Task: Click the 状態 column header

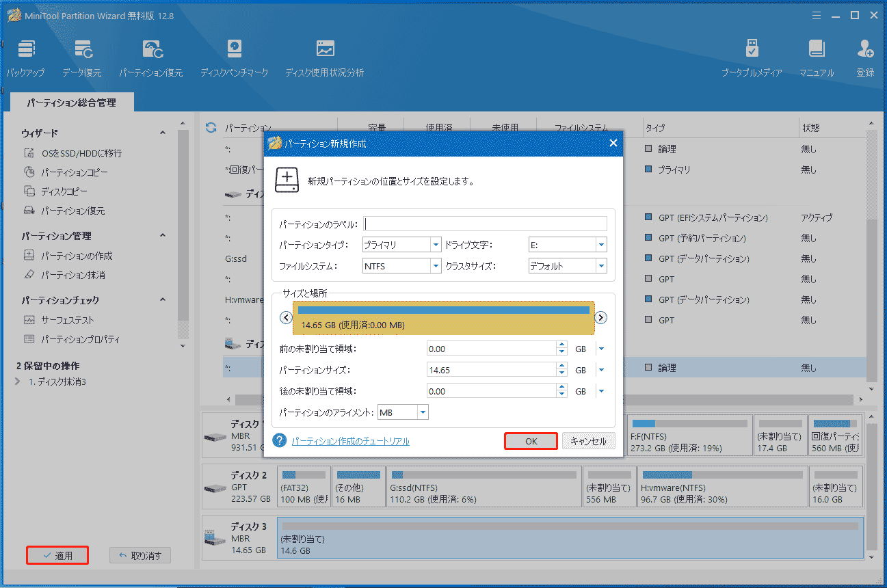Action: pyautogui.click(x=810, y=128)
